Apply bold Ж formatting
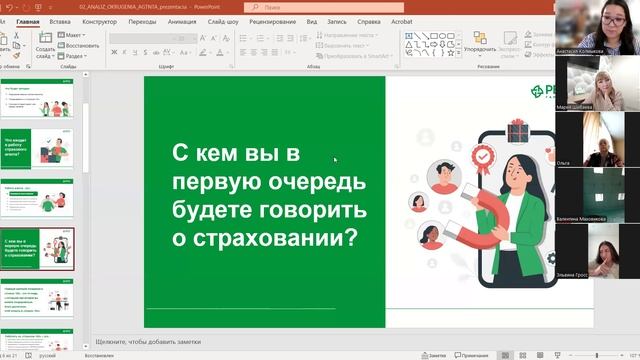Image resolution: width=640 pixels, height=360 pixels. coord(114,53)
